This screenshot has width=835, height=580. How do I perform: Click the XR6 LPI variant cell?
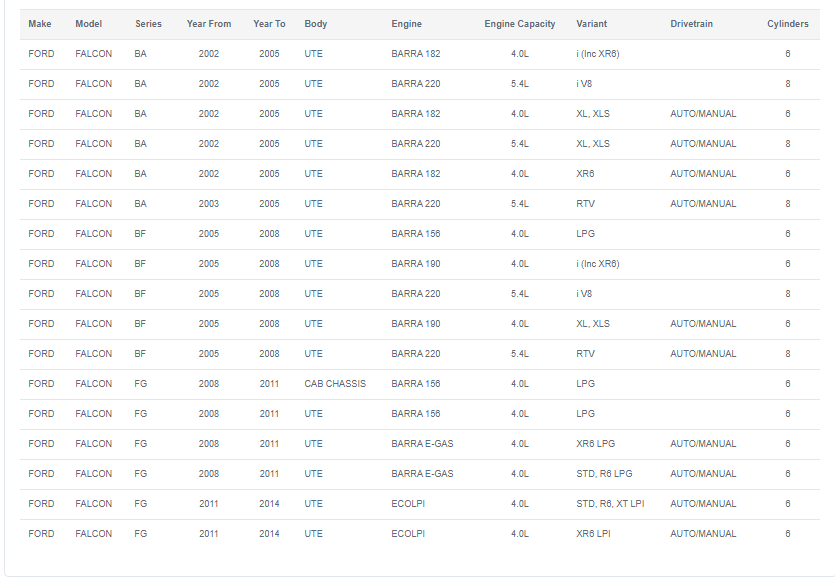pos(593,534)
